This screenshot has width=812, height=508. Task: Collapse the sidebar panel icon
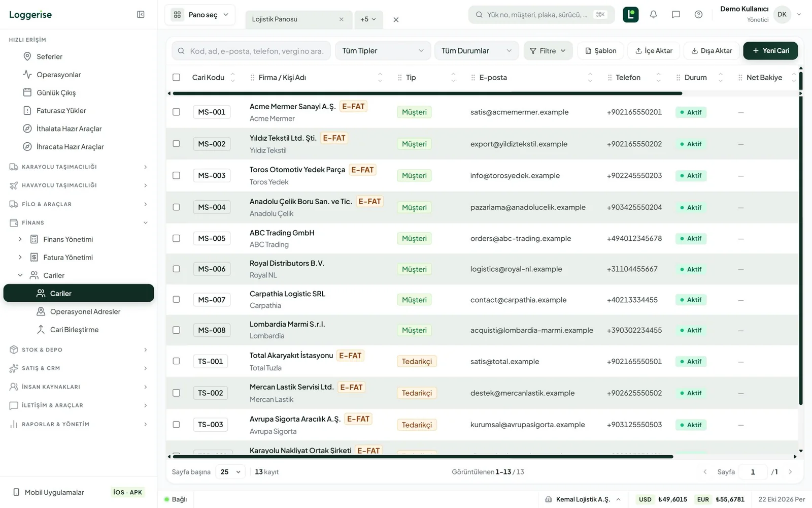tap(141, 15)
